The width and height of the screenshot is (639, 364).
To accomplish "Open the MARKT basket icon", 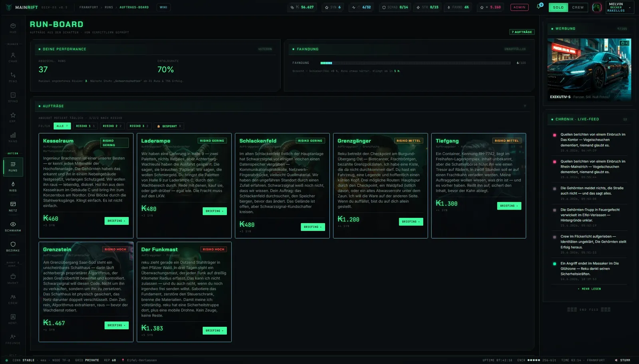I will click(13, 279).
